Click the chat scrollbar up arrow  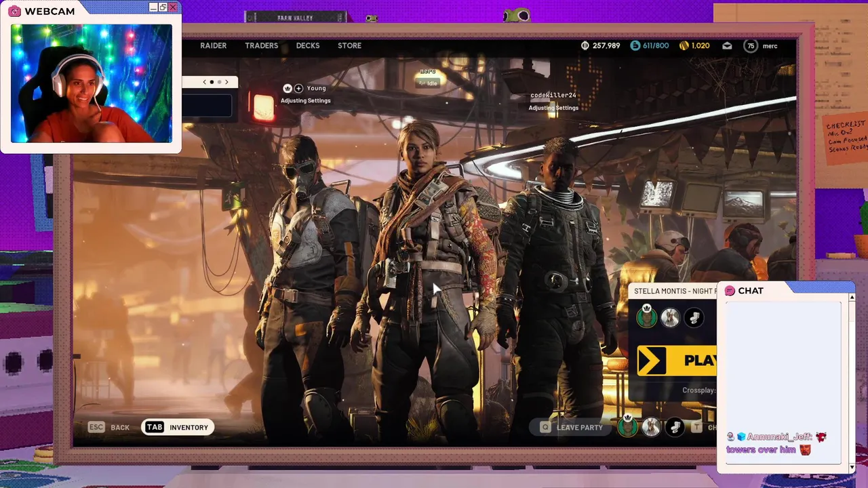[x=852, y=298]
